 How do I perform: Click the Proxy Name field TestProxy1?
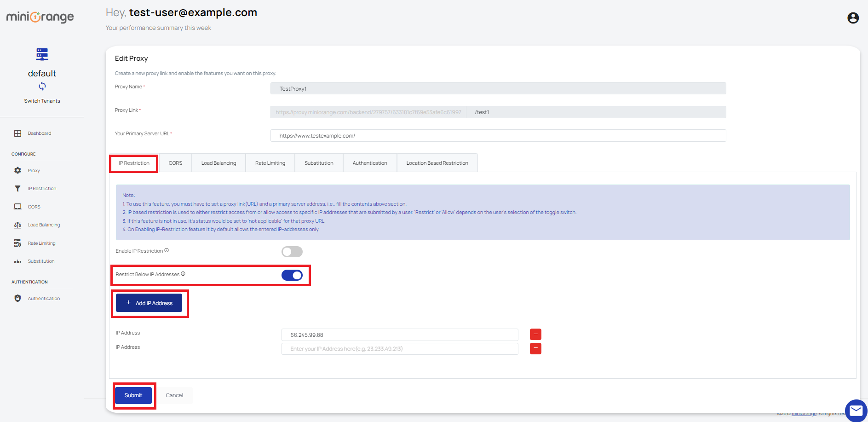(498, 89)
